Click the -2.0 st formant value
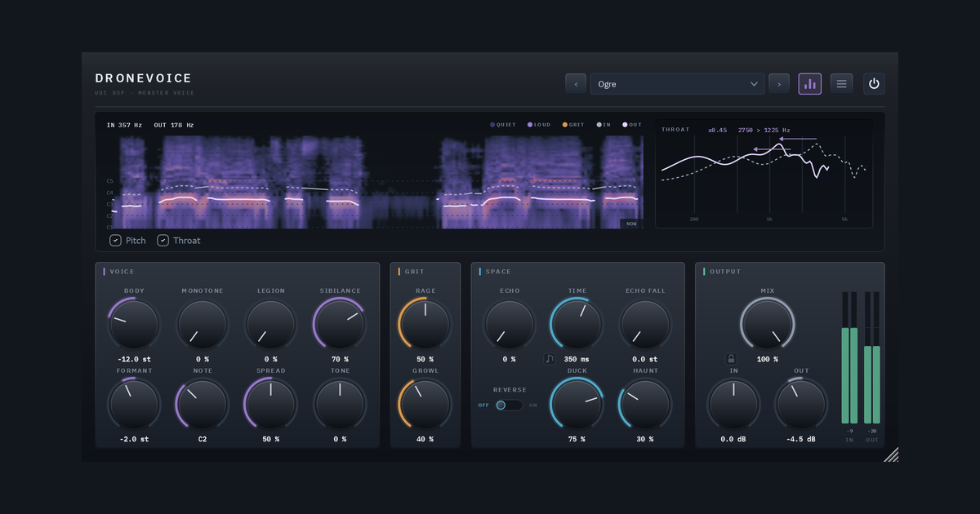Image resolution: width=980 pixels, height=514 pixels. (134, 439)
